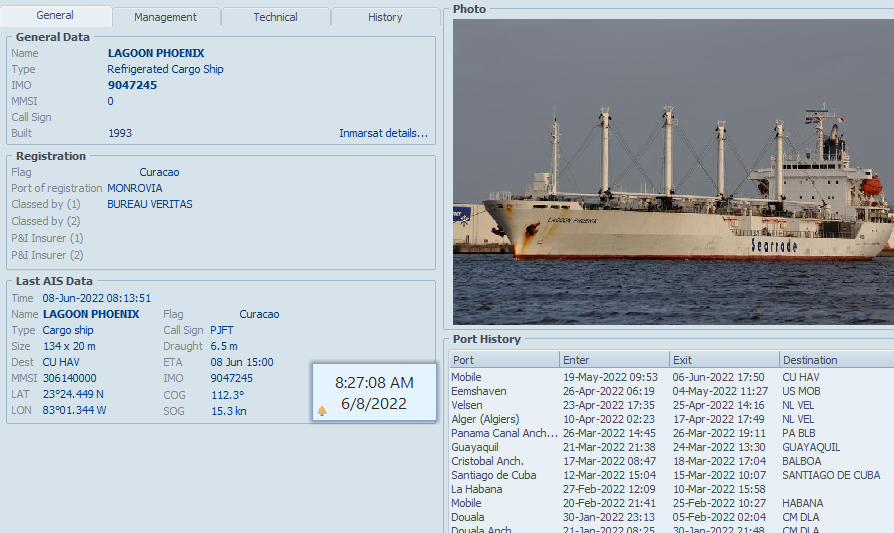The image size is (894, 533).
Task: Click the HABANA destination cell
Action: (803, 503)
